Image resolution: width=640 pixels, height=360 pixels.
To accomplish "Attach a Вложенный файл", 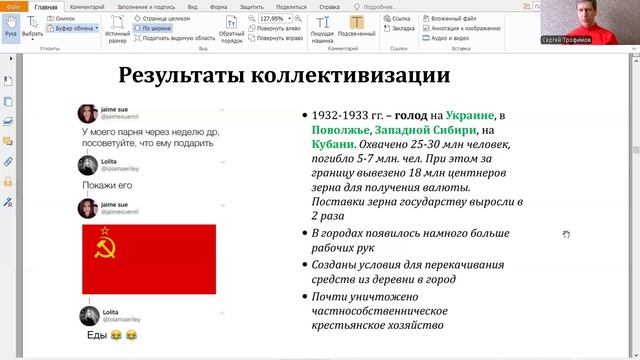I will [x=449, y=18].
